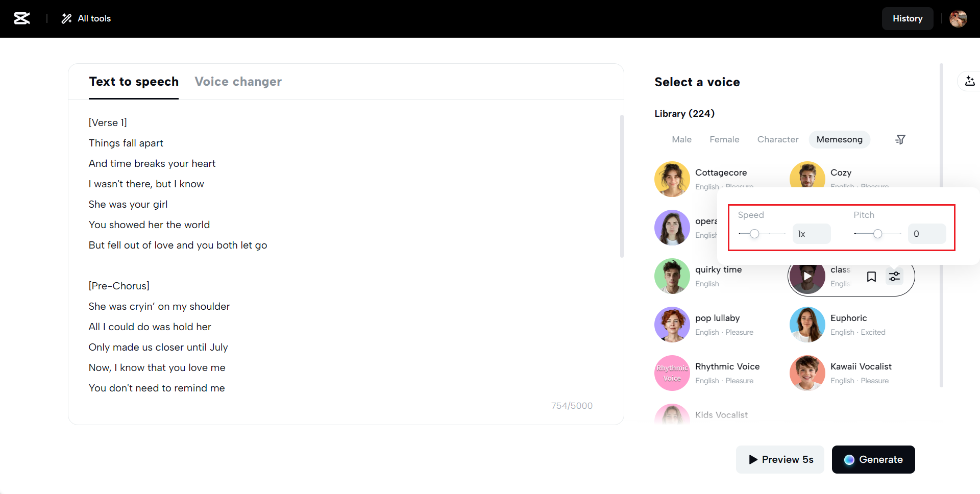Switch to Text to speech tab
Image resolution: width=980 pixels, height=494 pixels.
coord(134,82)
